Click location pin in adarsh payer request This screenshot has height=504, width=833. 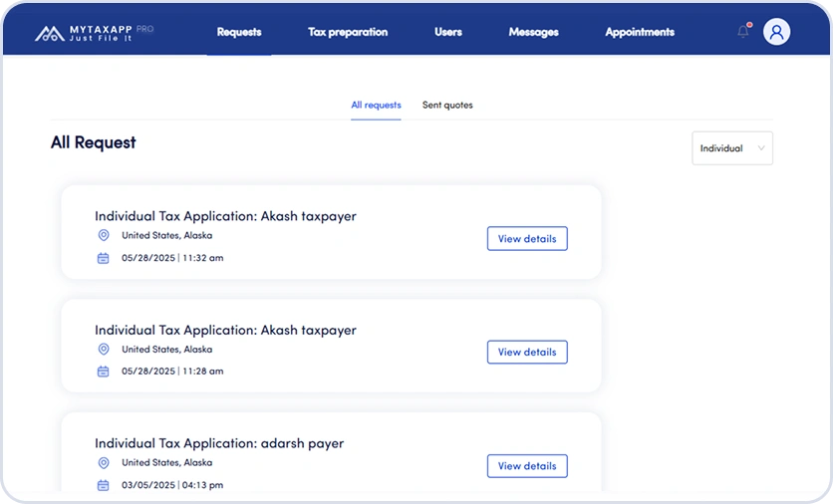[103, 463]
